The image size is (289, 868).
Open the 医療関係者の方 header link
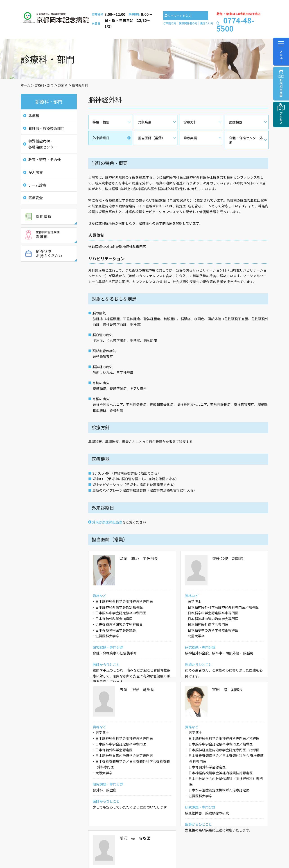coord(188,24)
